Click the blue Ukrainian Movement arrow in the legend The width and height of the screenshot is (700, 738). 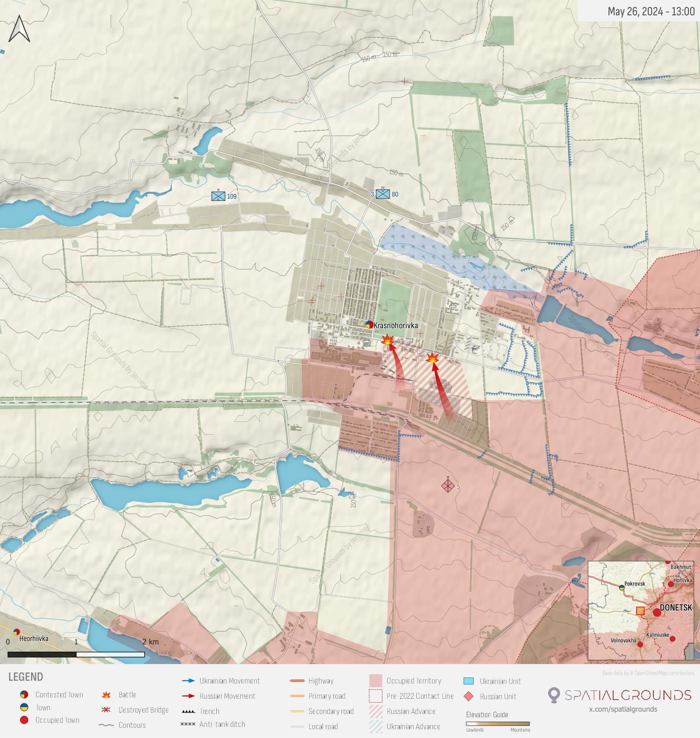click(x=189, y=681)
